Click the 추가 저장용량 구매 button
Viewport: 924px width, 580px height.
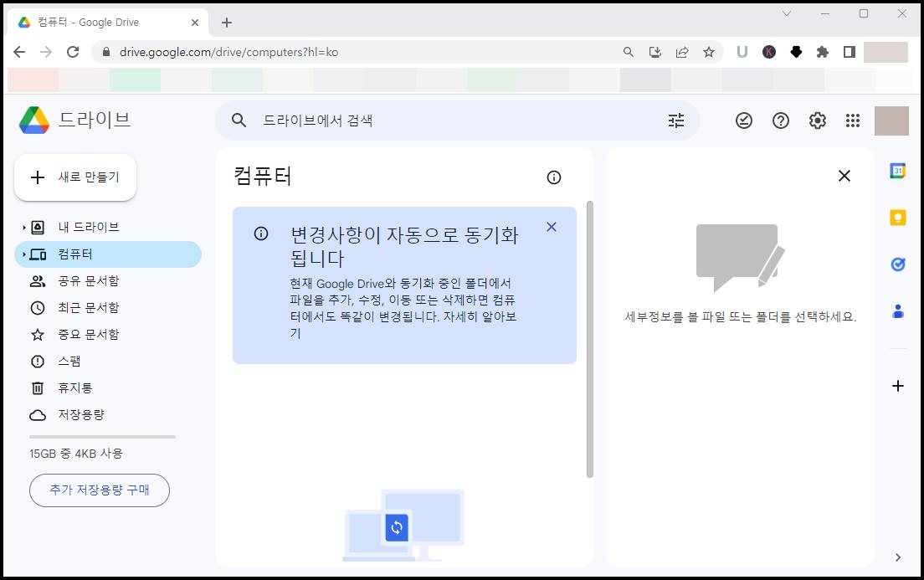(100, 490)
